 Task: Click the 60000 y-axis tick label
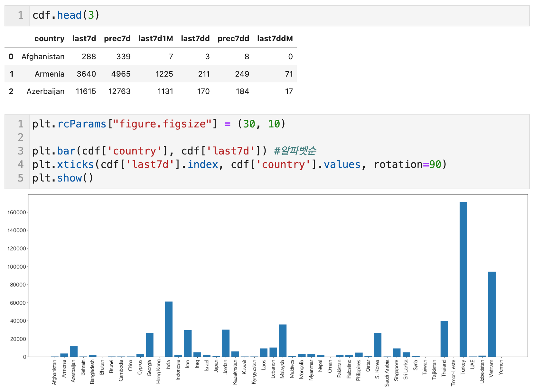(x=18, y=303)
